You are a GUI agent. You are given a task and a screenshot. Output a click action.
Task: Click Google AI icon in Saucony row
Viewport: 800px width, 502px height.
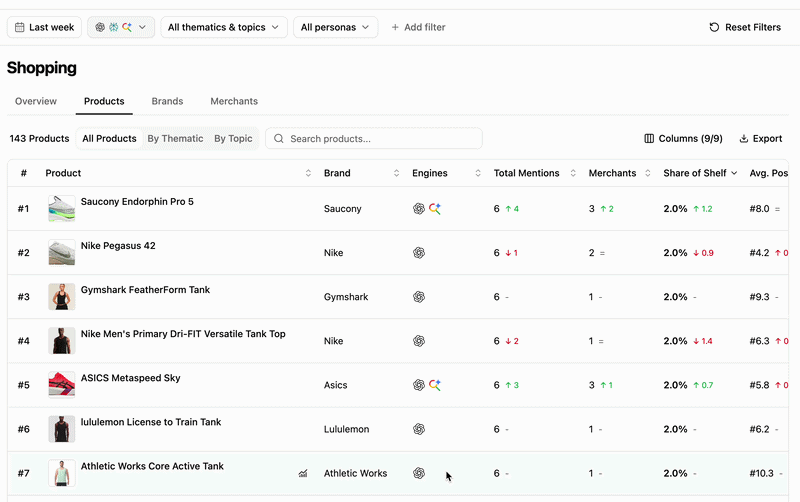pyautogui.click(x=435, y=208)
